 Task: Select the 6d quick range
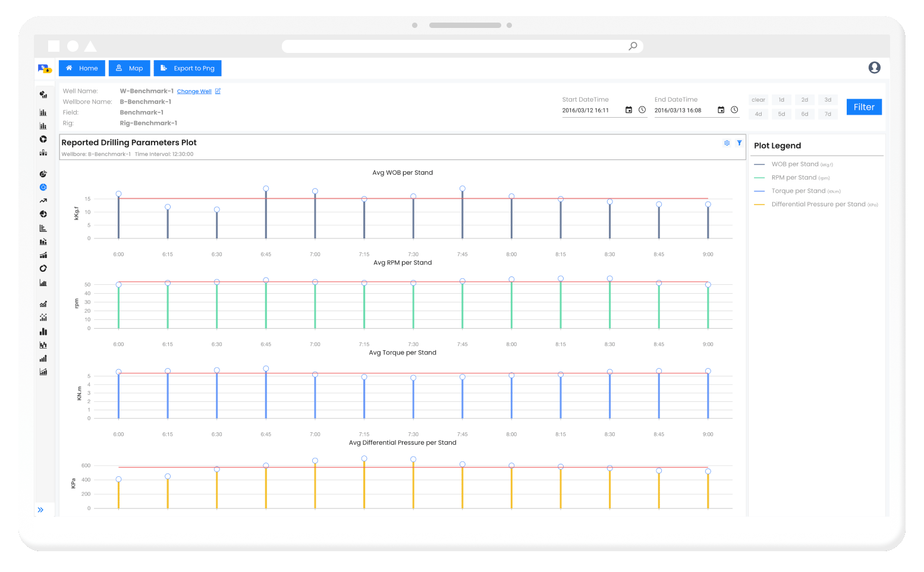[x=804, y=114]
